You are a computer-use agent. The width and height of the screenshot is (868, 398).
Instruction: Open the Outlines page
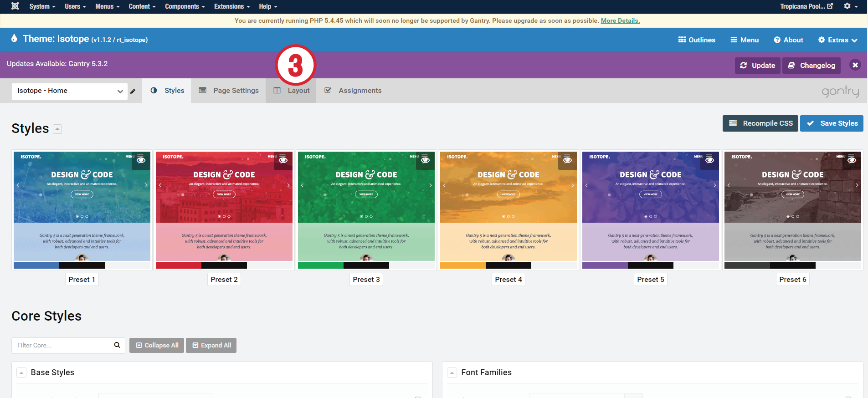pyautogui.click(x=697, y=40)
